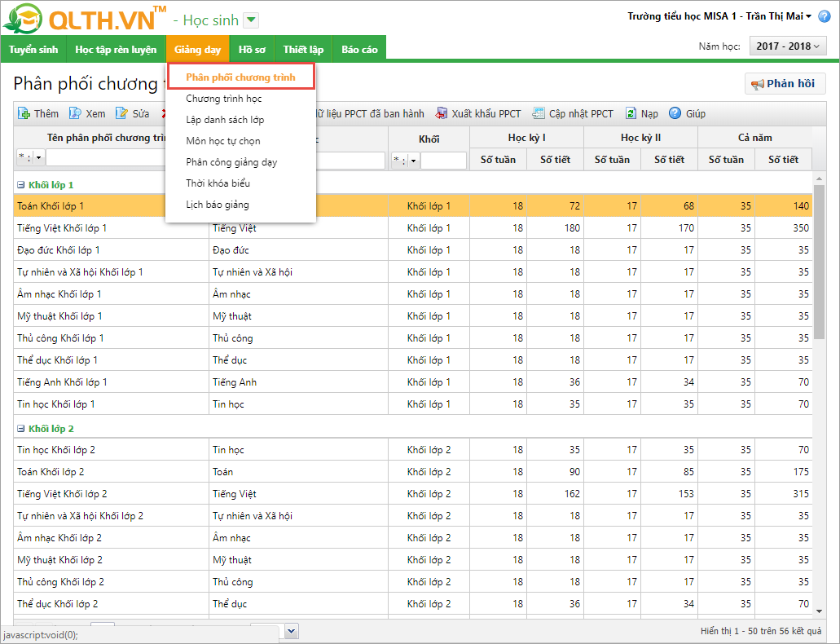This screenshot has height=644, width=840.
Task: Click the Thêm (add) toolbar icon
Action: pyautogui.click(x=24, y=114)
